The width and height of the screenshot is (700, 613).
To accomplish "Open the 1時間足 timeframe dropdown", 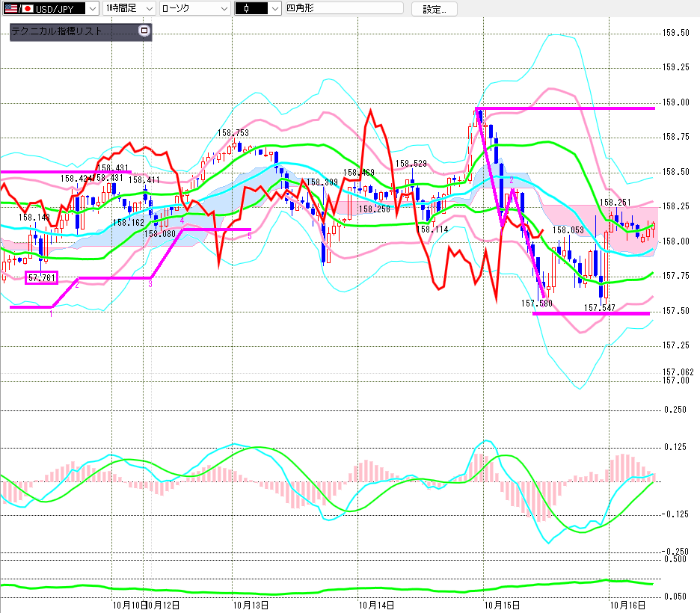I will [x=129, y=8].
